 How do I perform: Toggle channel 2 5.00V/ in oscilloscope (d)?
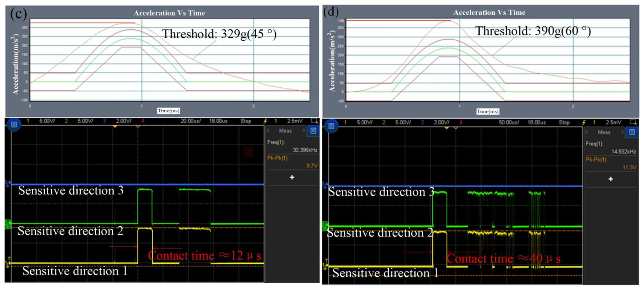[397, 122]
